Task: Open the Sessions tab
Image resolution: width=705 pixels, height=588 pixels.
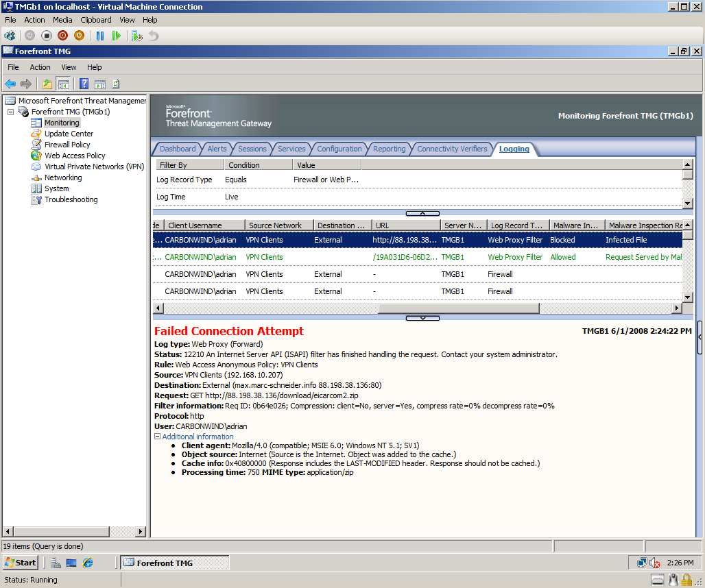Action: click(252, 149)
